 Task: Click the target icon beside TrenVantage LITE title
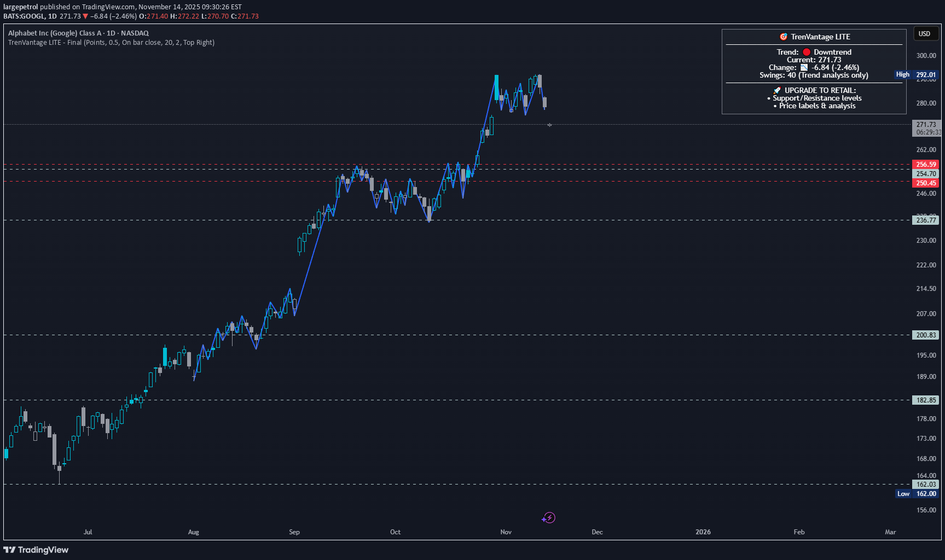click(x=782, y=37)
